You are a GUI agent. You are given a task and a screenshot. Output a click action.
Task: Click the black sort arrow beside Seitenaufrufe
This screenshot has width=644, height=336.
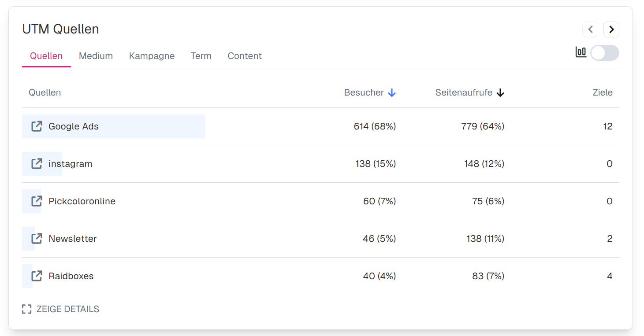(500, 93)
